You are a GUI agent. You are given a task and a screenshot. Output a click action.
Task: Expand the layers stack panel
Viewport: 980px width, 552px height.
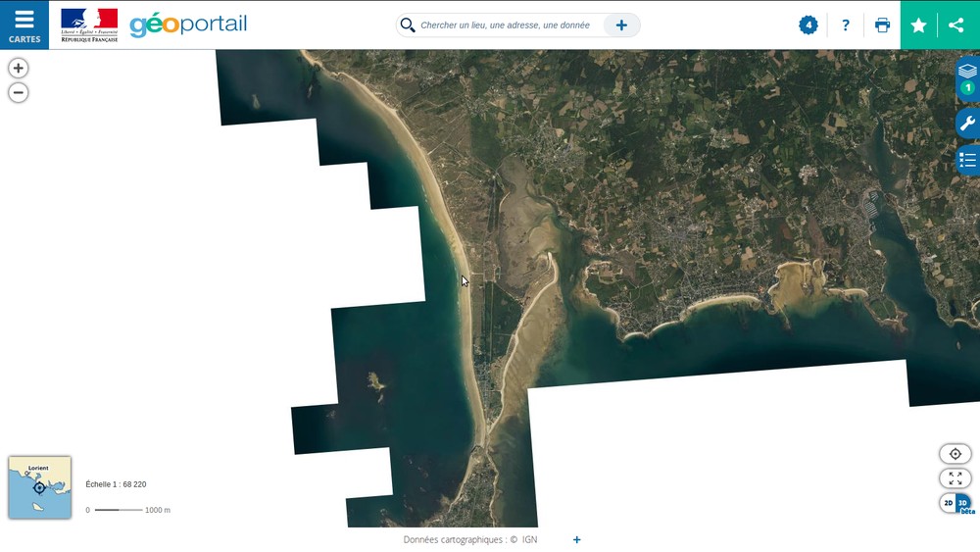click(967, 72)
